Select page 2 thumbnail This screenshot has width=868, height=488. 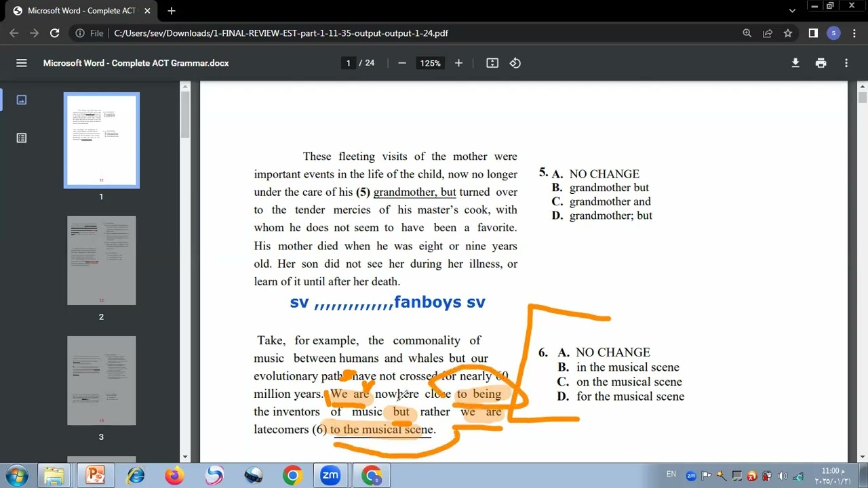(102, 261)
